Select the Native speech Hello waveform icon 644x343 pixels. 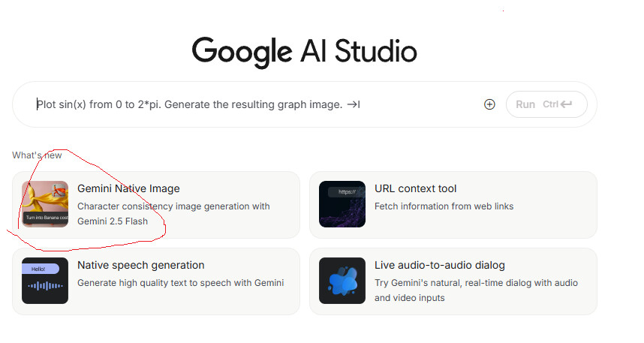pos(45,281)
